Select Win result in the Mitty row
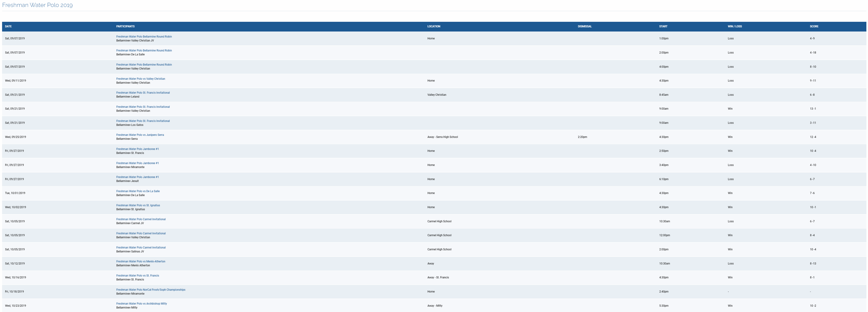Viewport: 868px width, 312px height. pyautogui.click(x=730, y=306)
